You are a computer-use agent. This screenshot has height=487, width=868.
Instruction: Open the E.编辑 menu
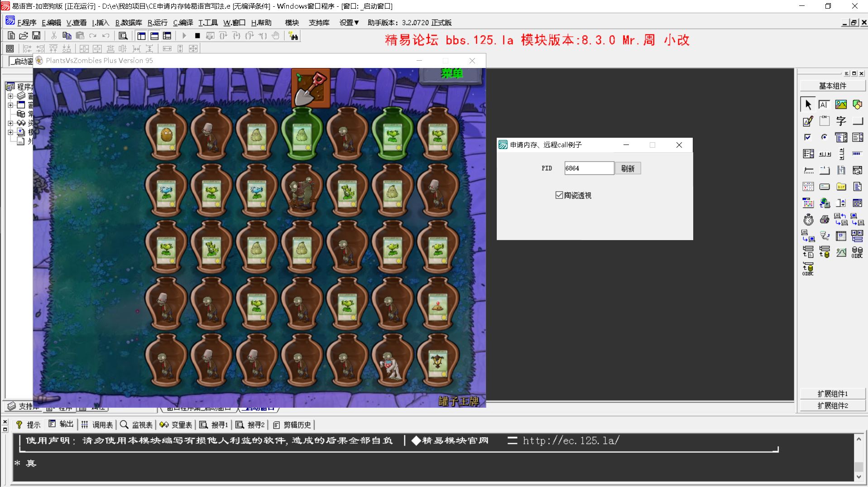tap(51, 23)
